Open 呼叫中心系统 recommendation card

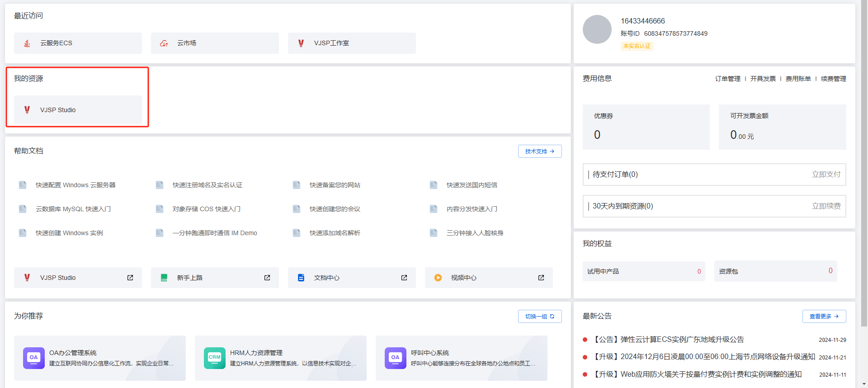(462, 358)
